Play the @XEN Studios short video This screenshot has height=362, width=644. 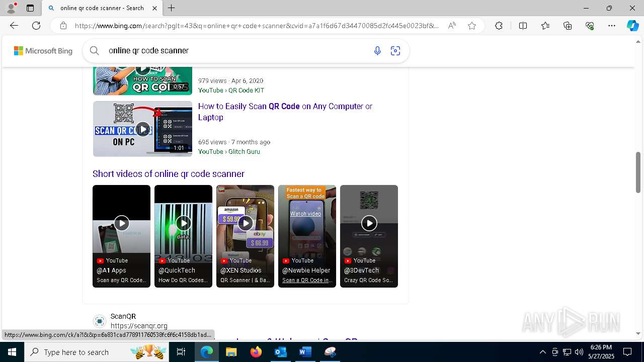(245, 223)
